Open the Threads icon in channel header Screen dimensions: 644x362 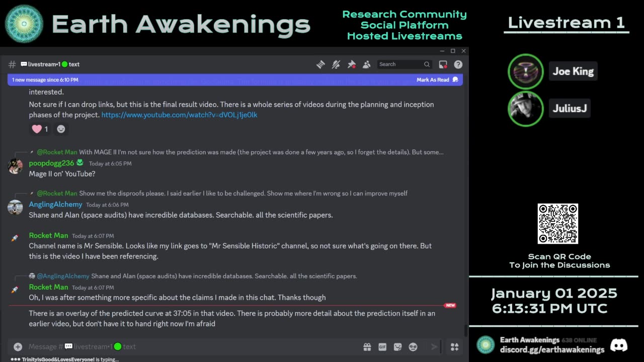pyautogui.click(x=320, y=64)
